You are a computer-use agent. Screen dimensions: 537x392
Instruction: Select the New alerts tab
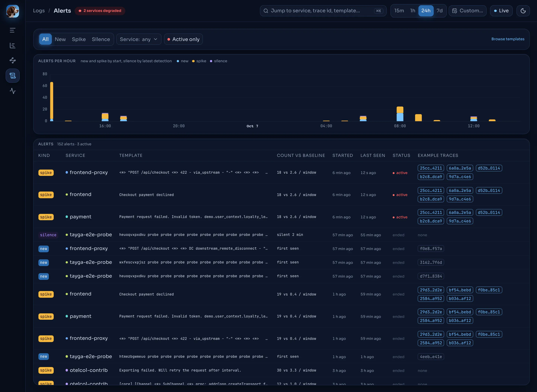tap(60, 39)
